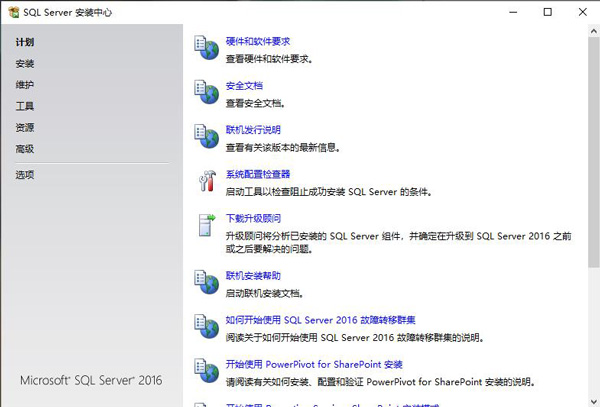Image resolution: width=600 pixels, height=407 pixels.
Task: Open the 硬件和软件要求 link
Action: click(258, 41)
